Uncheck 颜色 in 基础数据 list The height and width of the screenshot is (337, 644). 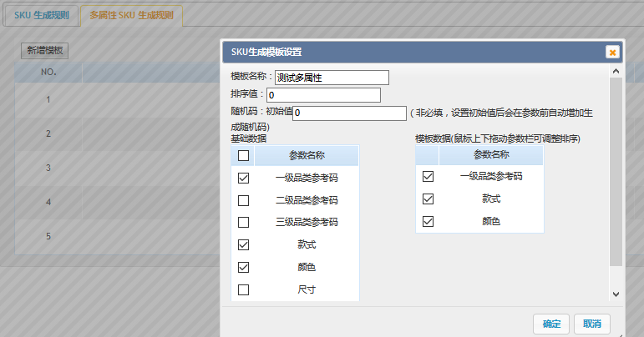pos(244,267)
